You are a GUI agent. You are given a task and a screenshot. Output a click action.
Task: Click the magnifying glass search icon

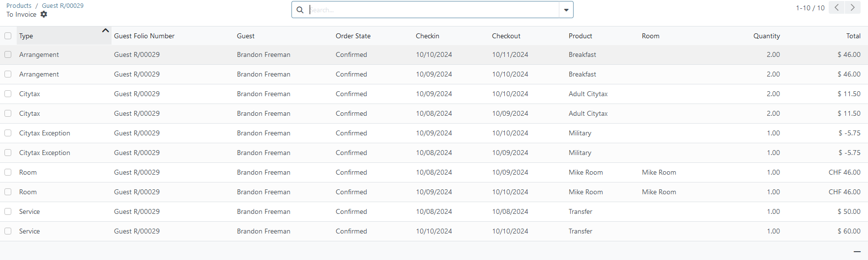300,10
